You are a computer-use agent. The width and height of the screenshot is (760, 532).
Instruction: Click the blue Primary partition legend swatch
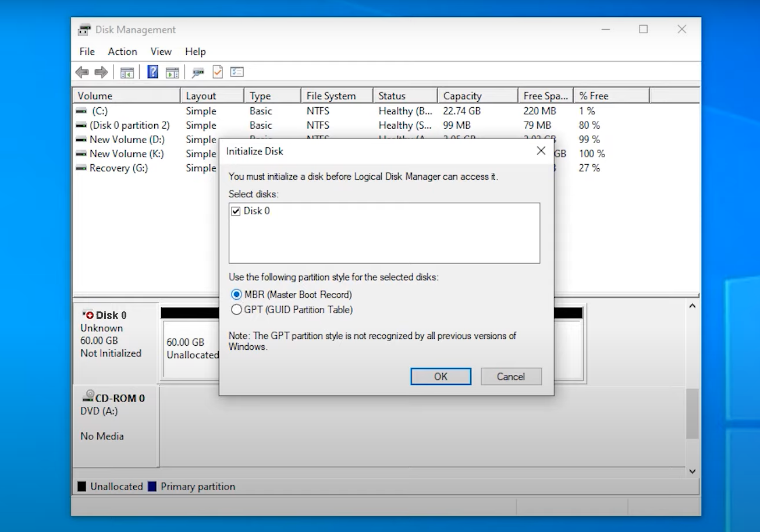coord(152,487)
